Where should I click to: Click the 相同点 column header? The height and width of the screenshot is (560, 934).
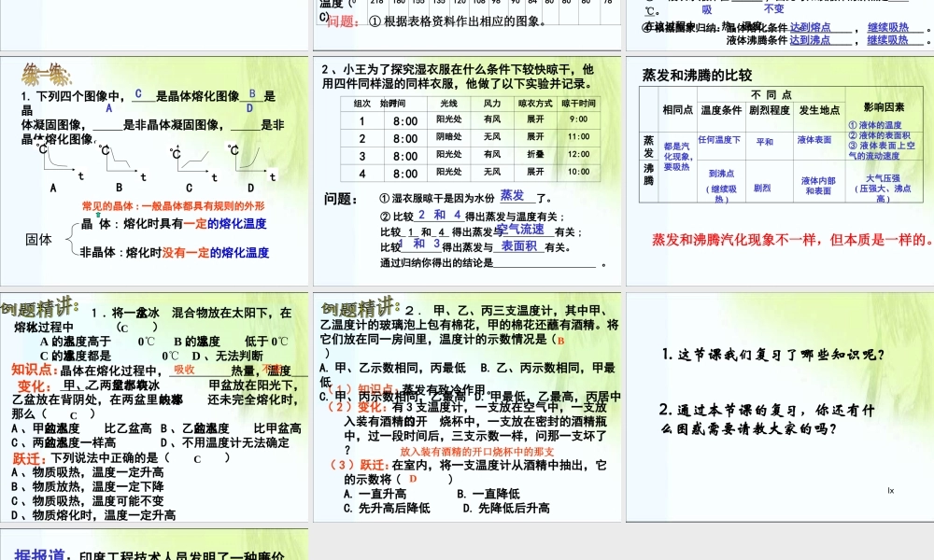tap(678, 110)
